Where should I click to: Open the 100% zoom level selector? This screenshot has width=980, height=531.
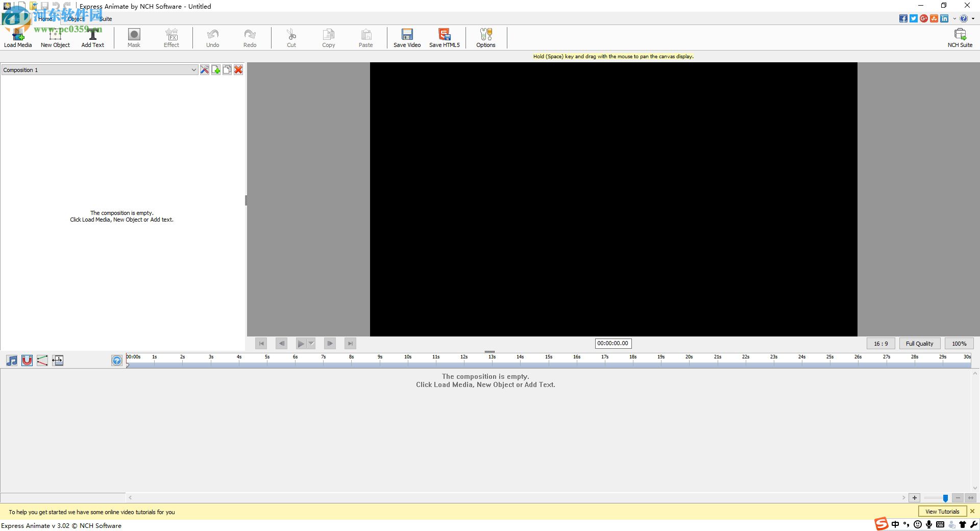coord(959,344)
